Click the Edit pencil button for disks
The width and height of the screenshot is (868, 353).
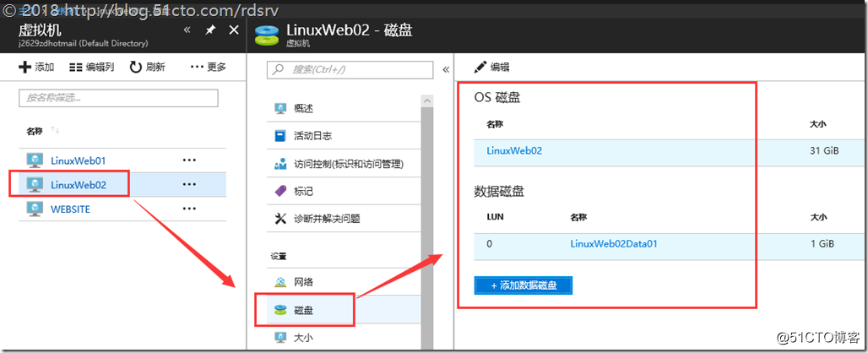[x=492, y=68]
